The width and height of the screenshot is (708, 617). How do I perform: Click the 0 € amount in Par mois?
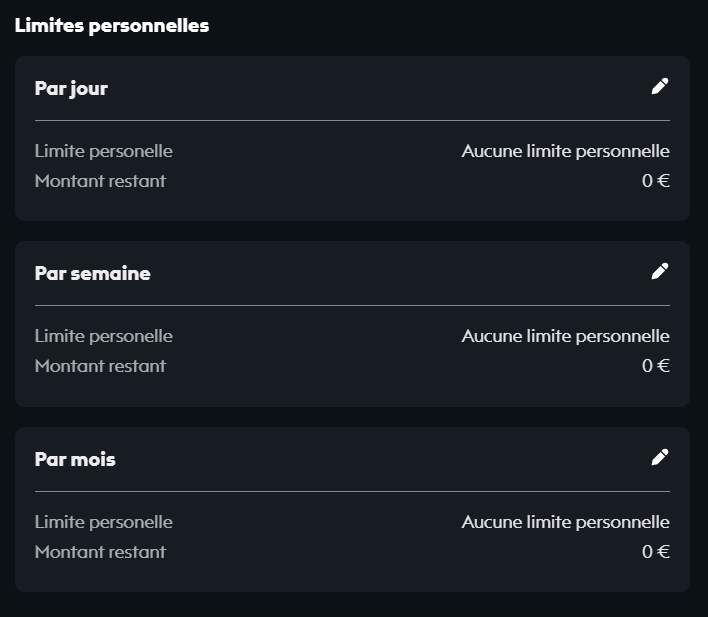(656, 552)
